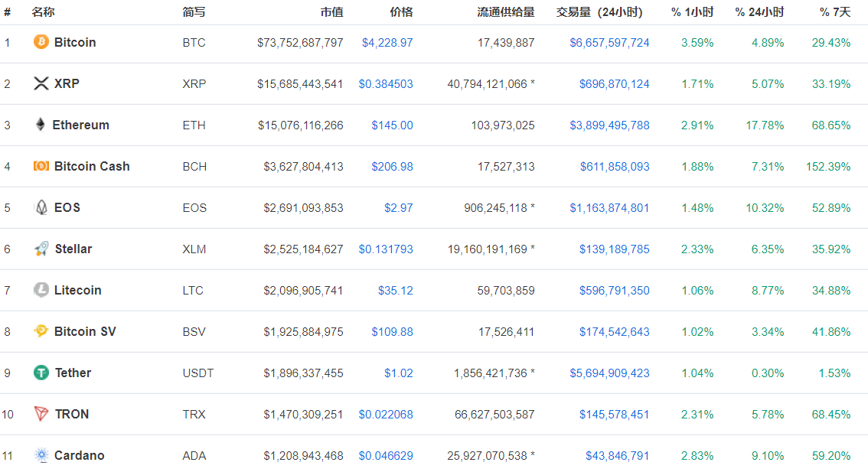
Task: Click the Stellar rocket logo icon
Action: point(41,249)
